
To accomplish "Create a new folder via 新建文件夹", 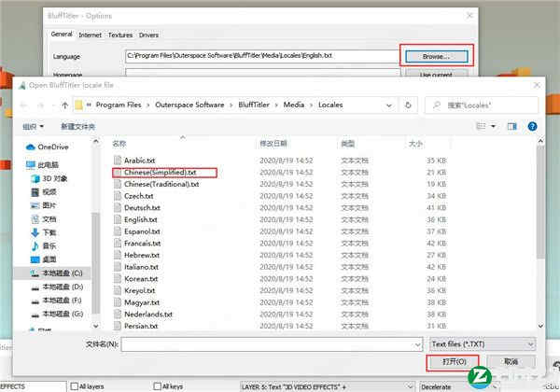I will point(77,126).
